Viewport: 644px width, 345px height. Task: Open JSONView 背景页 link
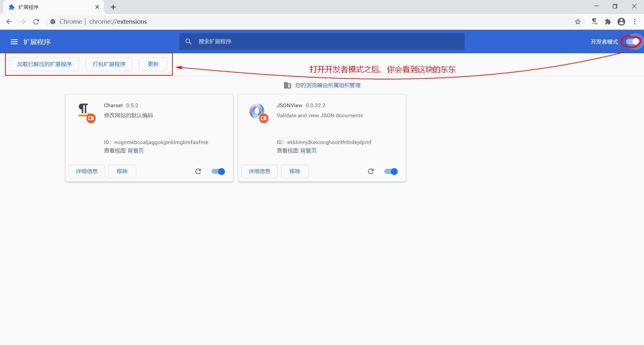[308, 151]
